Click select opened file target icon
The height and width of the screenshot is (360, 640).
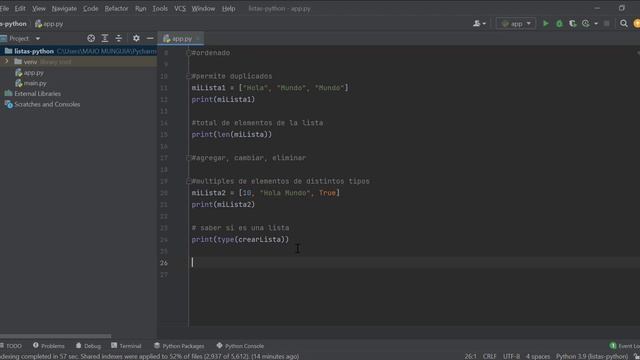point(91,38)
